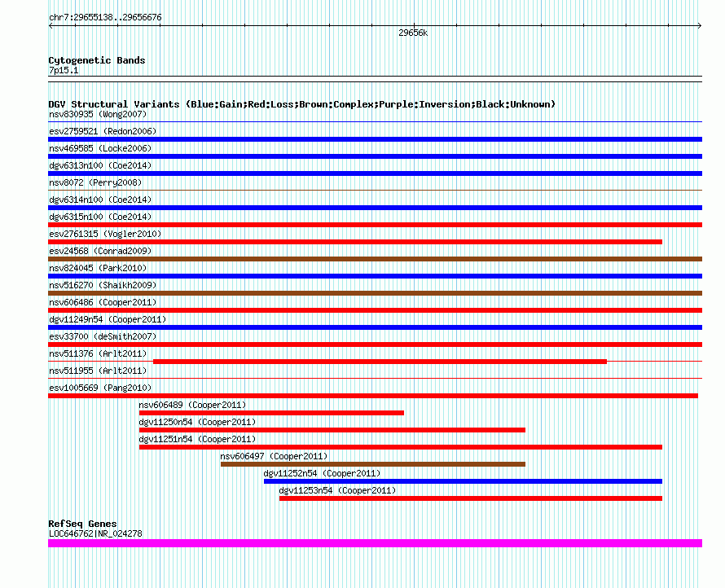Click the dgv11252n54 (Cooper2011) blue bar
Viewport: 725px width, 588px height.
coord(464,481)
